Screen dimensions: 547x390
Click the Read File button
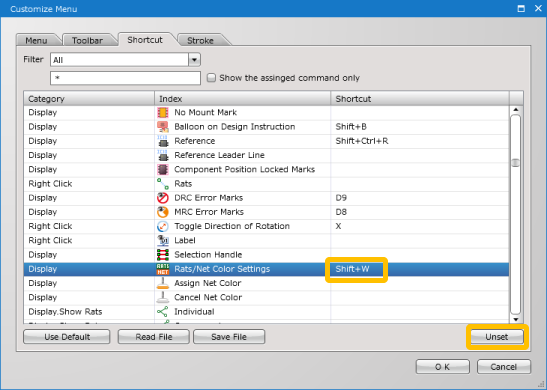[154, 337]
